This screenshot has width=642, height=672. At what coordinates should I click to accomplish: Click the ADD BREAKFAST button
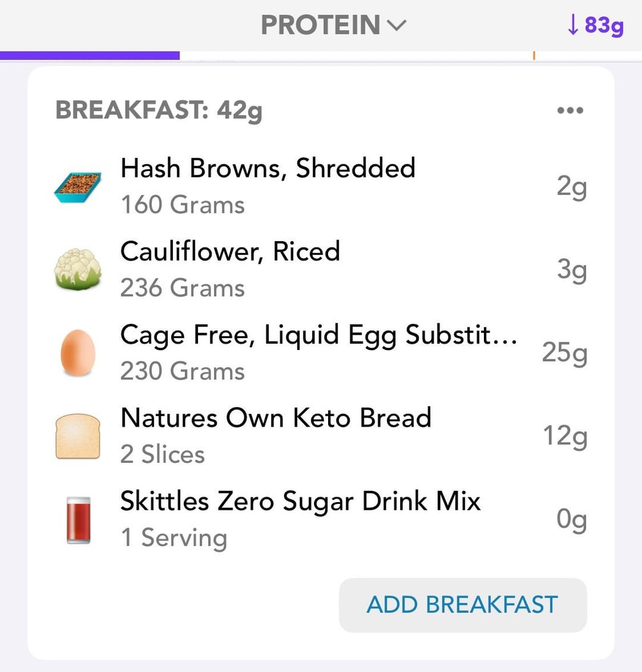462,605
